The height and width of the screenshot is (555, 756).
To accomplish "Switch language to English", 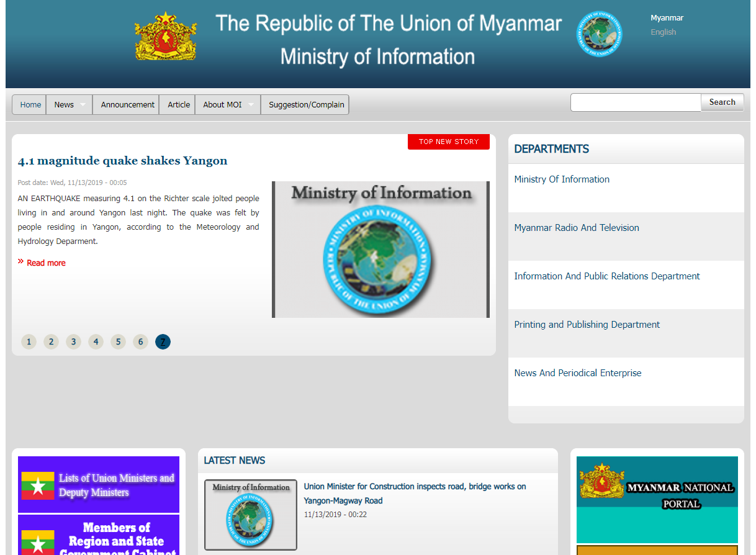I will (x=664, y=32).
